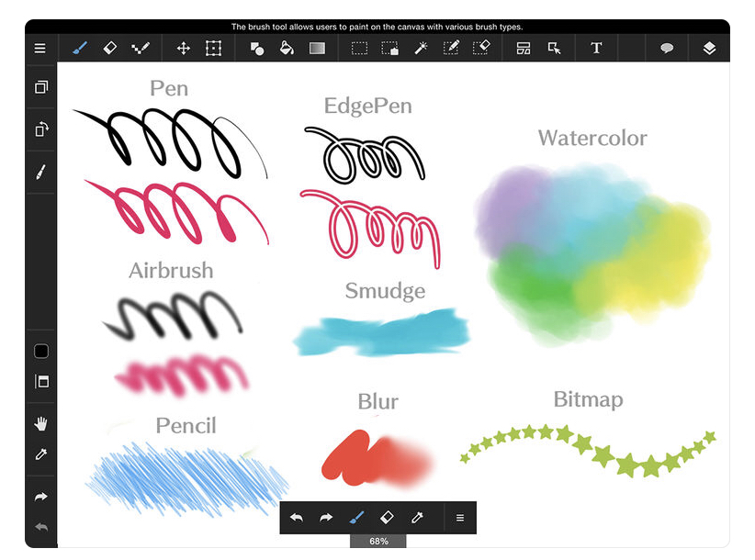Image resolution: width=755 pixels, height=560 pixels.
Task: Select the Select Pen tool
Action: click(x=451, y=48)
